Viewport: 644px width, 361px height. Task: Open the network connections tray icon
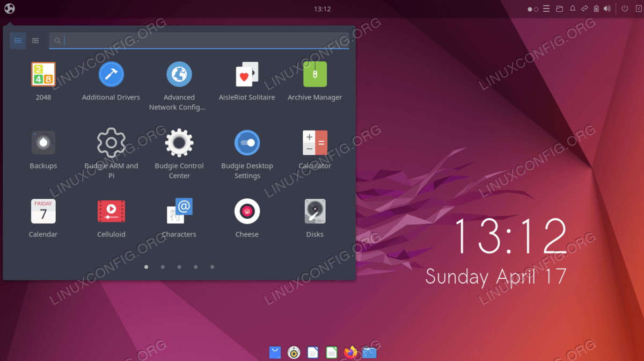584,9
